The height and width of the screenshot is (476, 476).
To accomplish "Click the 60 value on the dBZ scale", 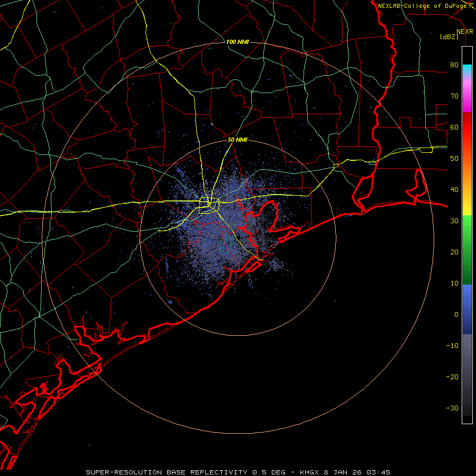I will (454, 127).
